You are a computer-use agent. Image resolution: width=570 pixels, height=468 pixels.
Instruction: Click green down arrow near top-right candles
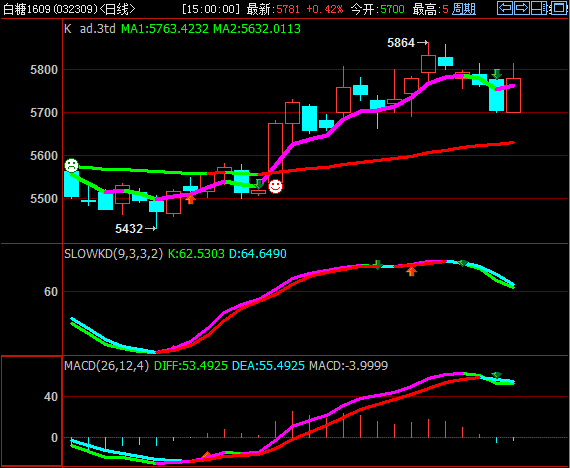pyautogui.click(x=497, y=74)
